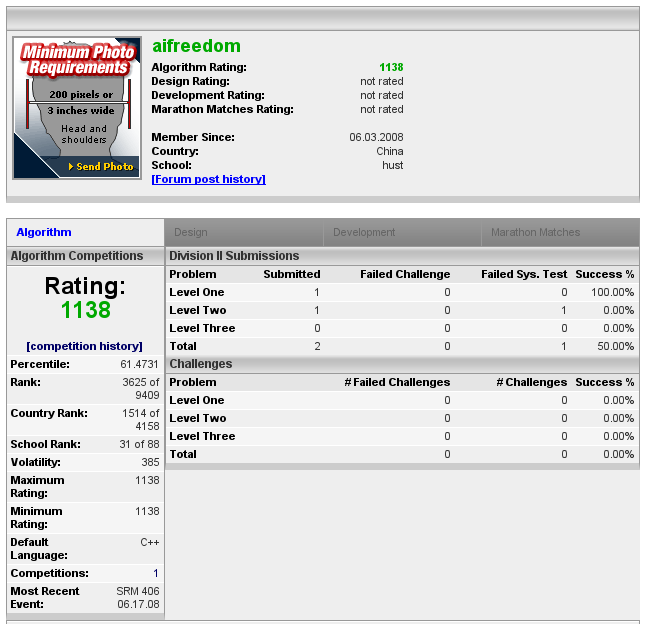Click the Division II Submissions header
Screen dimensions: 646x624
(x=234, y=256)
